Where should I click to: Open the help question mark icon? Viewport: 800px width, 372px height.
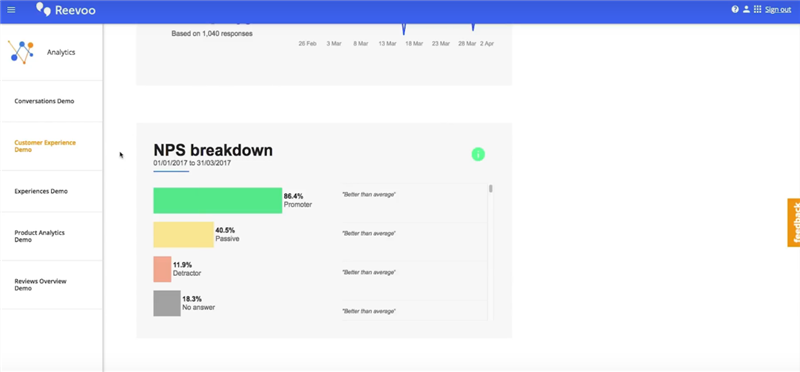(x=735, y=9)
